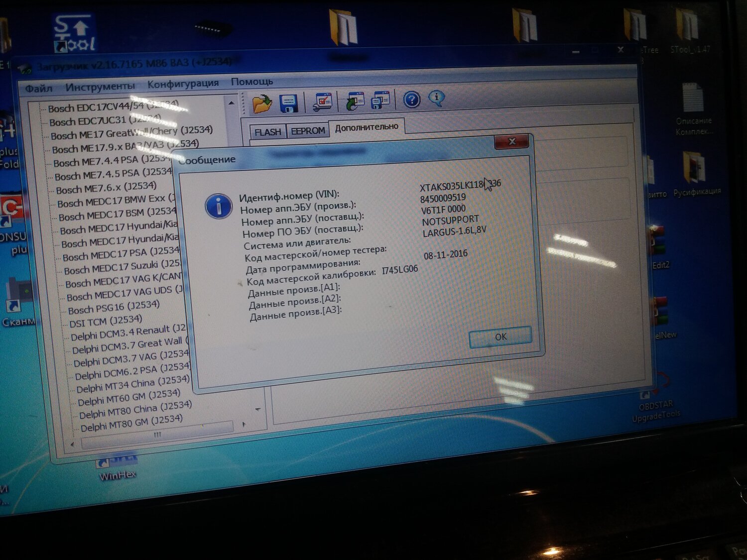Viewport: 747px width, 560px height.
Task: Open the wrench settings toolbar icon
Action: (x=323, y=101)
